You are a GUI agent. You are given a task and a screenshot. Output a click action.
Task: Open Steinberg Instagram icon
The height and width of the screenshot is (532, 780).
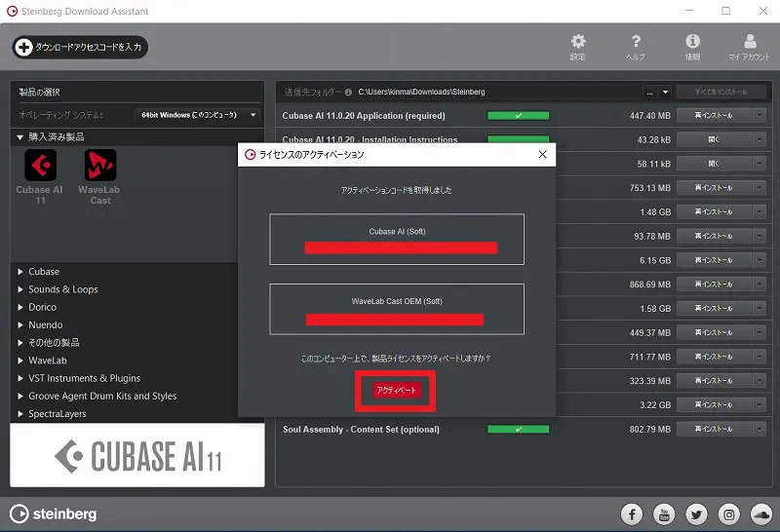[728, 513]
